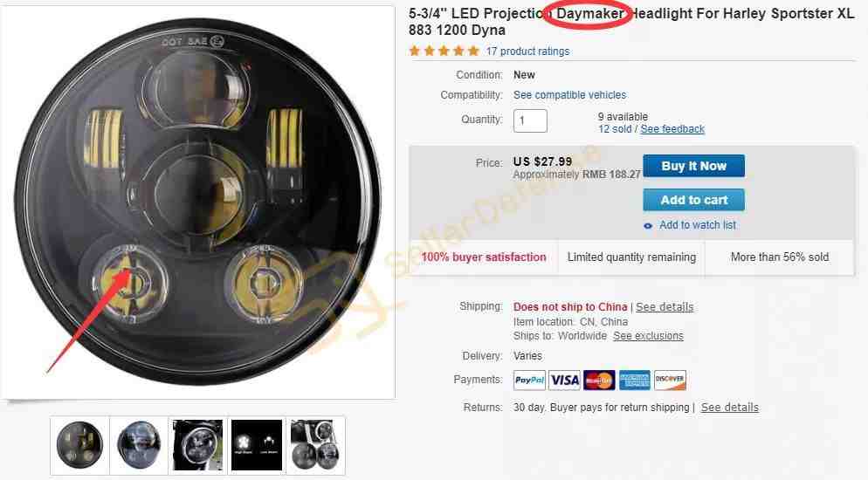Select the installed headlight third thumbnail
The height and width of the screenshot is (480, 868).
coord(197,445)
